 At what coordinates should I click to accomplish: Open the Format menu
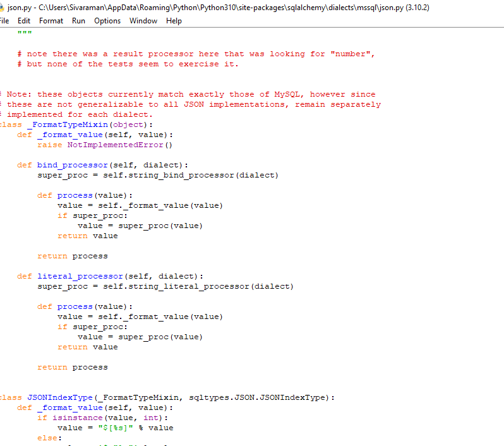tap(51, 21)
